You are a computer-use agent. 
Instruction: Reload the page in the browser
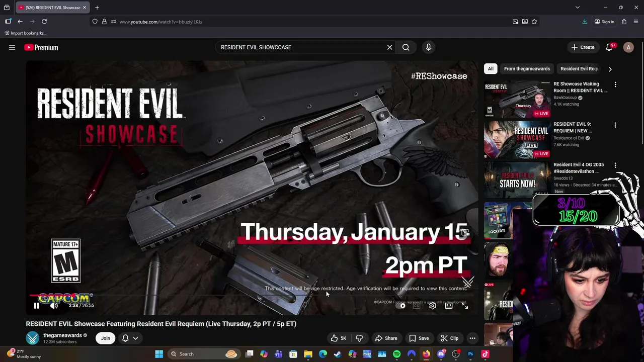(x=44, y=22)
